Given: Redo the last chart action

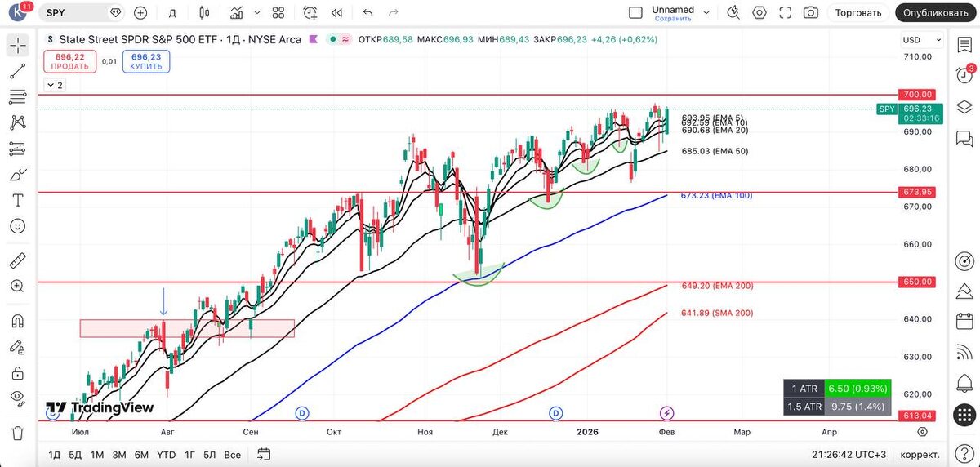Looking at the screenshot, I should click(394, 12).
